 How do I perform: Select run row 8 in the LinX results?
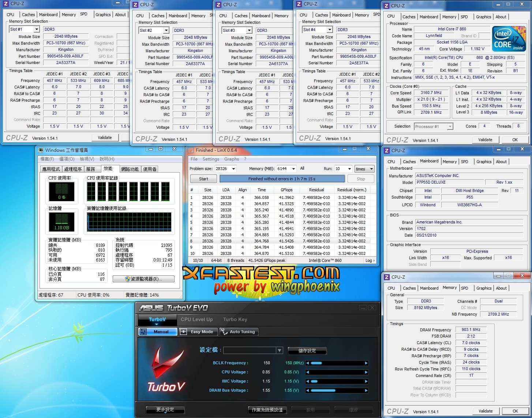point(279,241)
